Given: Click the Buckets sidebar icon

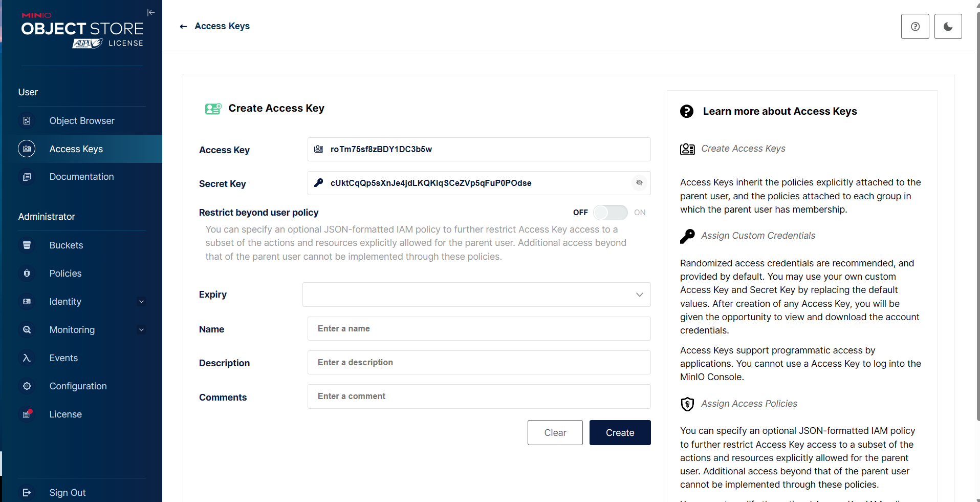Looking at the screenshot, I should [27, 245].
